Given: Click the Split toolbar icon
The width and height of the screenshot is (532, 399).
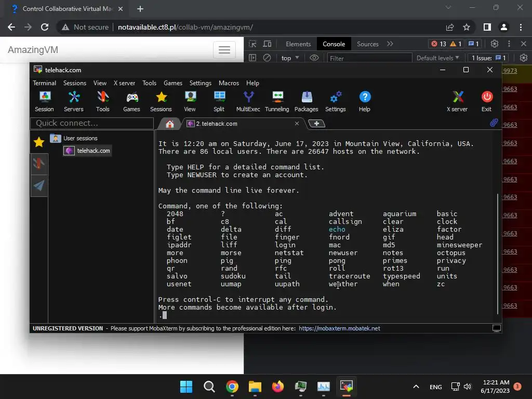Looking at the screenshot, I should coord(219,101).
